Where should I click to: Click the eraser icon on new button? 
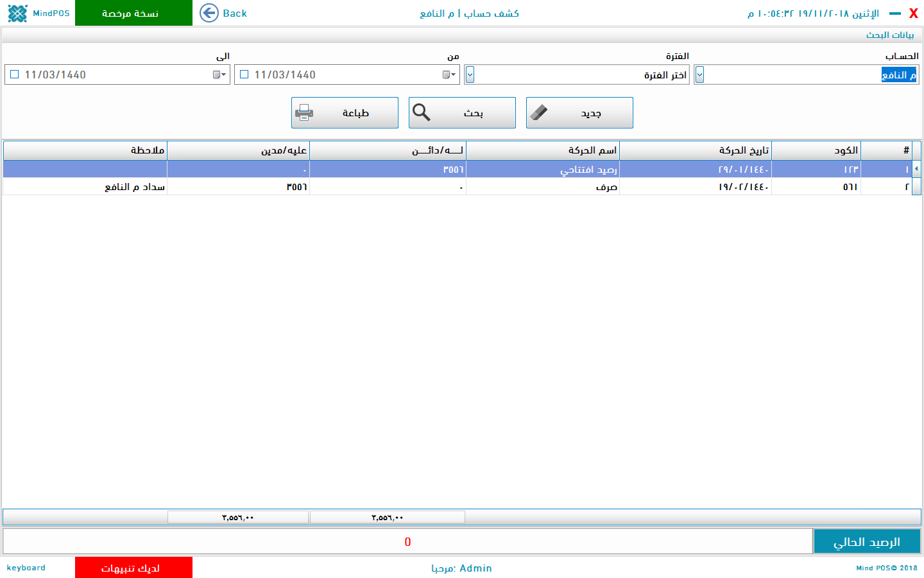(x=539, y=113)
